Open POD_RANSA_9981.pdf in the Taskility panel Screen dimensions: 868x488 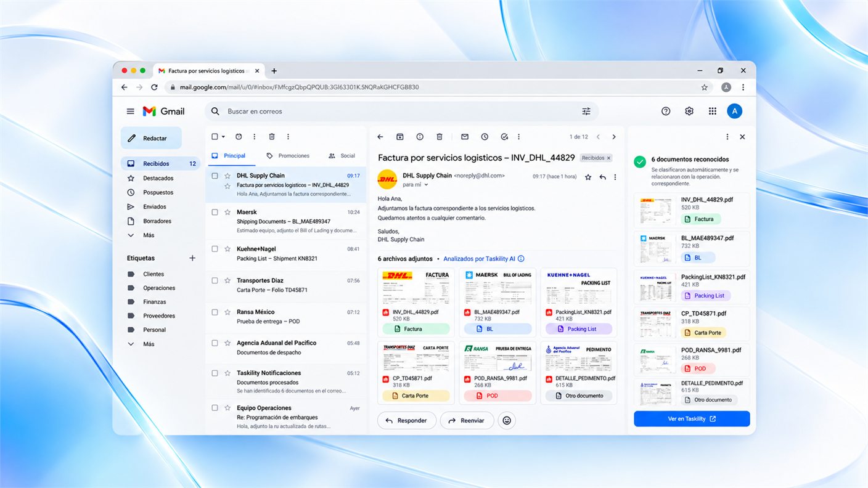[692, 360]
